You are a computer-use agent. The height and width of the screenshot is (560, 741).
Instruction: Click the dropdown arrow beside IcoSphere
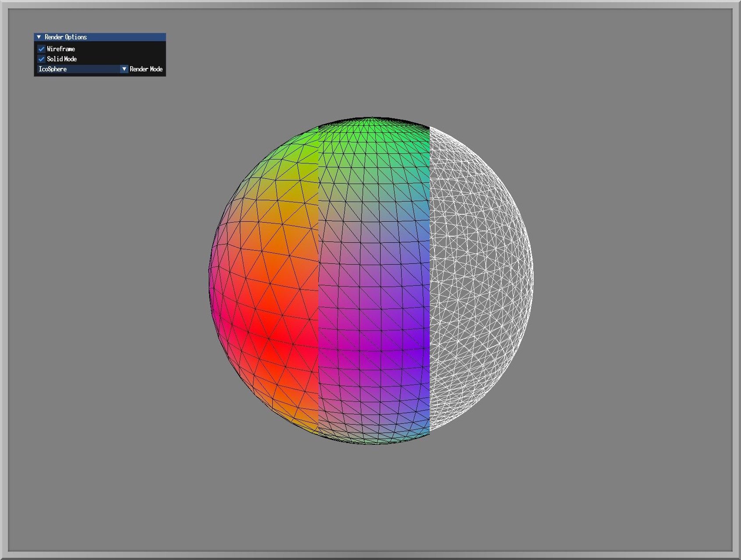click(124, 69)
